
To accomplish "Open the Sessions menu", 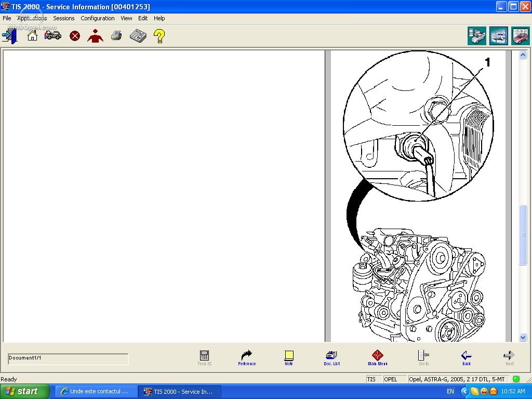I will click(x=63, y=18).
